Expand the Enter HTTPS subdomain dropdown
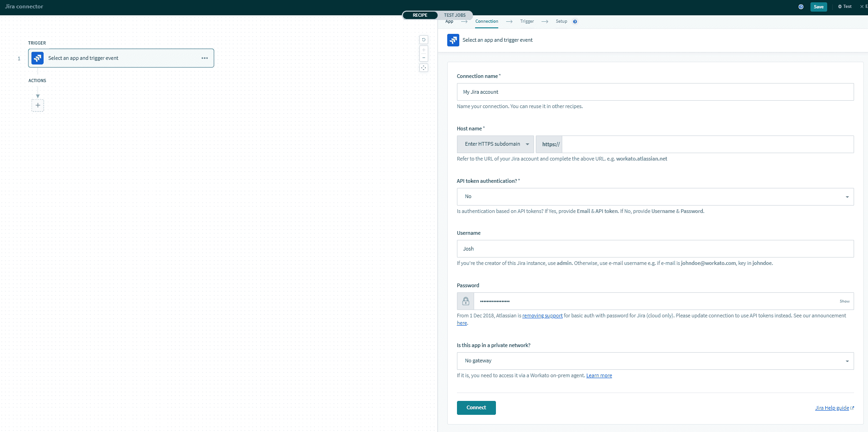 click(x=495, y=144)
